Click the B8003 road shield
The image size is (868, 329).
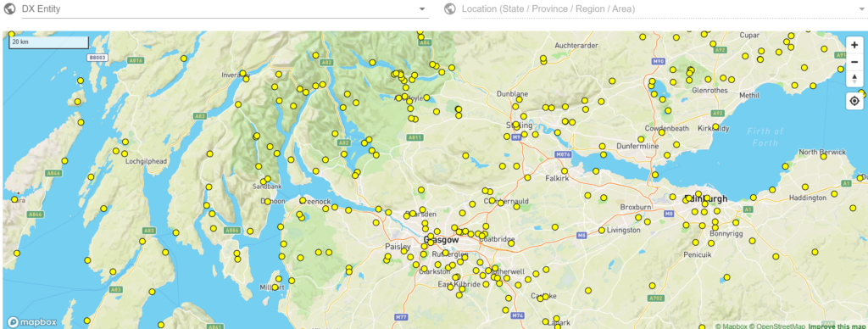[97, 57]
